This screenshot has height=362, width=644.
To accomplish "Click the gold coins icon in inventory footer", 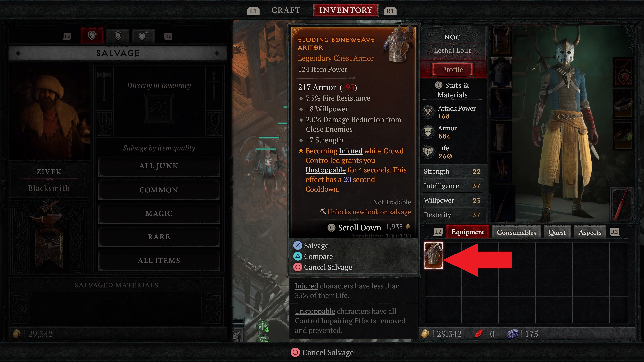I will pyautogui.click(x=425, y=334).
